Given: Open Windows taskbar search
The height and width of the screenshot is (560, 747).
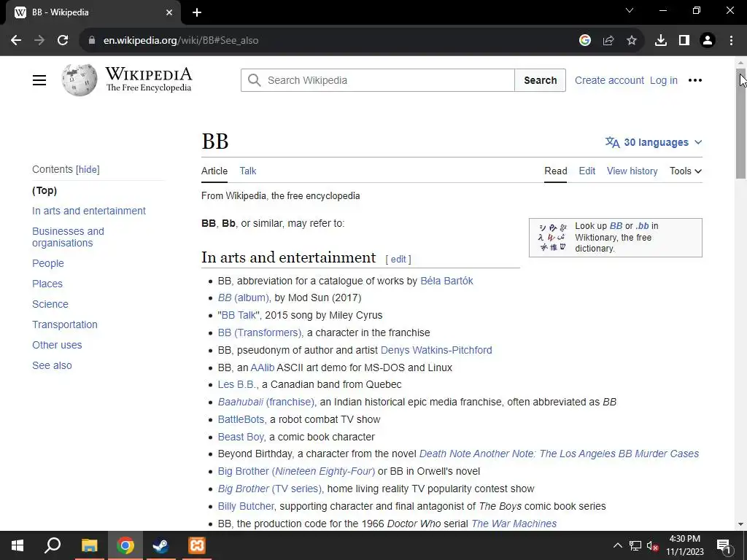Looking at the screenshot, I should (x=53, y=545).
